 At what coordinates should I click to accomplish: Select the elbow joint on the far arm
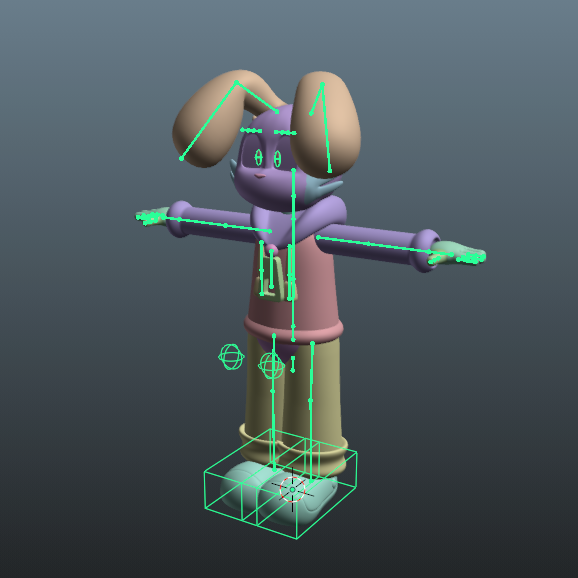225,225
